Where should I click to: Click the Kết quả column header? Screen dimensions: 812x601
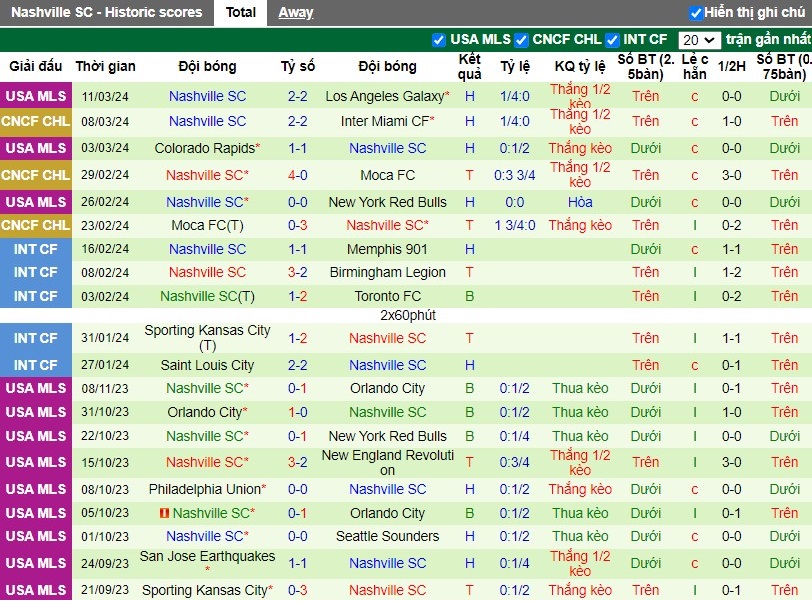(x=470, y=66)
